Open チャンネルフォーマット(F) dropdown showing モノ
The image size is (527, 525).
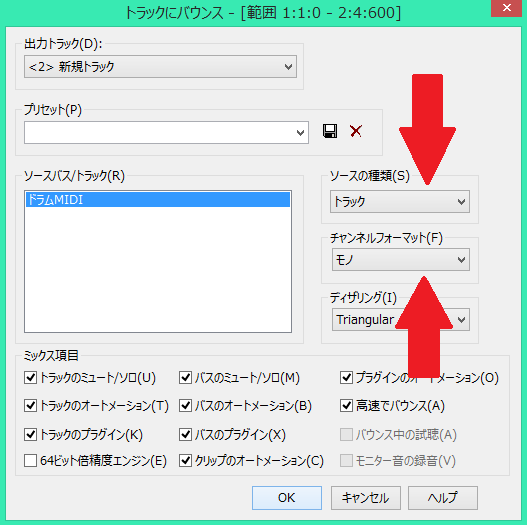[401, 259]
